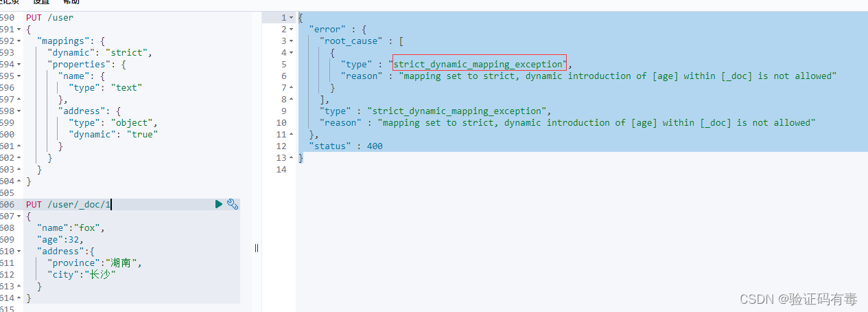The height and width of the screenshot is (312, 868).
Task: Fold the "address" mapping block at line 598
Action: [19, 111]
